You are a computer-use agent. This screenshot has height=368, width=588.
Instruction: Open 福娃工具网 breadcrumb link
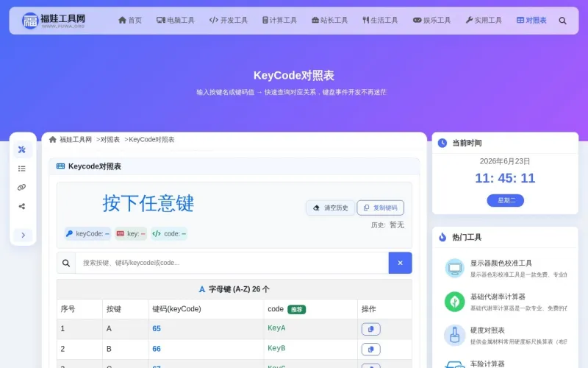76,139
